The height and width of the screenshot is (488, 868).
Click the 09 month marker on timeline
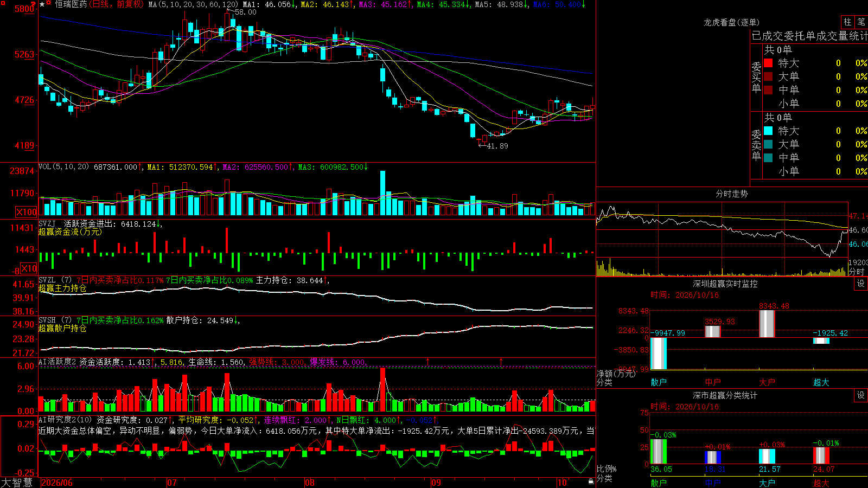tap(436, 483)
